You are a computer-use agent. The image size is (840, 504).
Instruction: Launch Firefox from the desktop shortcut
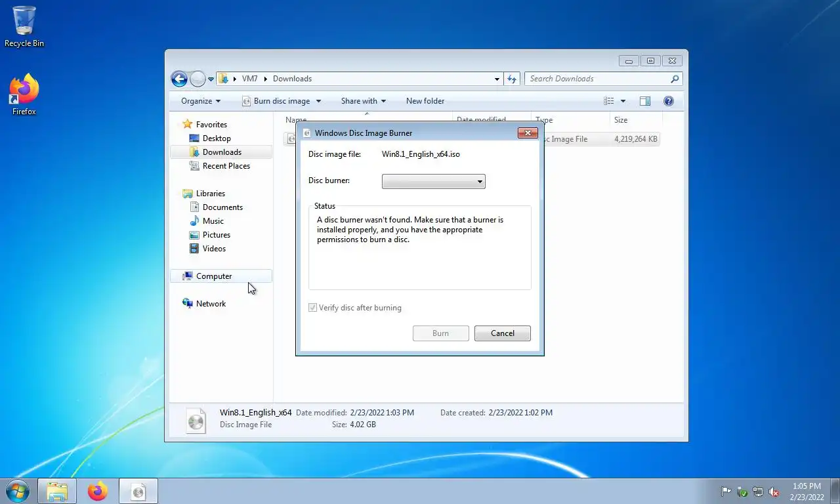pos(24,95)
